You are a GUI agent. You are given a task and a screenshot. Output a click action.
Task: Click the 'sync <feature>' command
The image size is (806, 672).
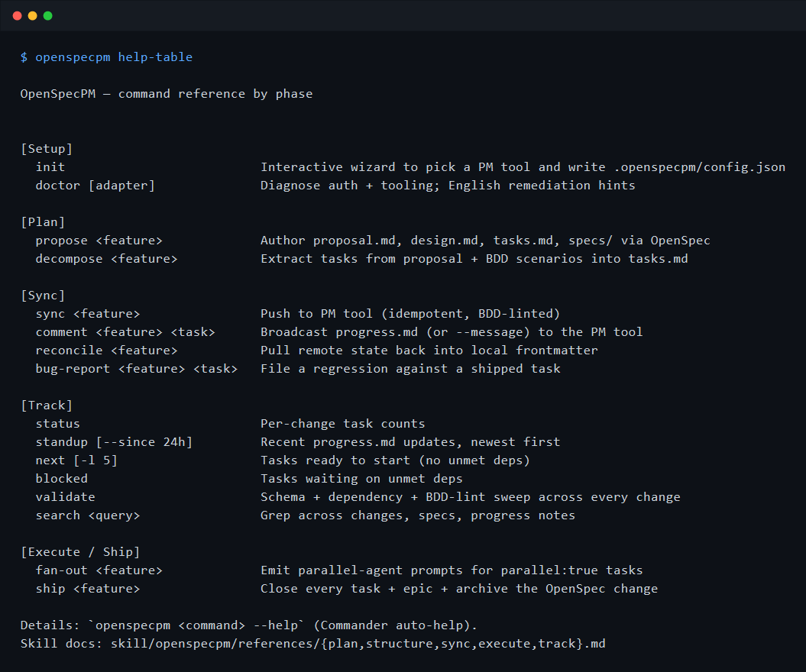point(87,314)
